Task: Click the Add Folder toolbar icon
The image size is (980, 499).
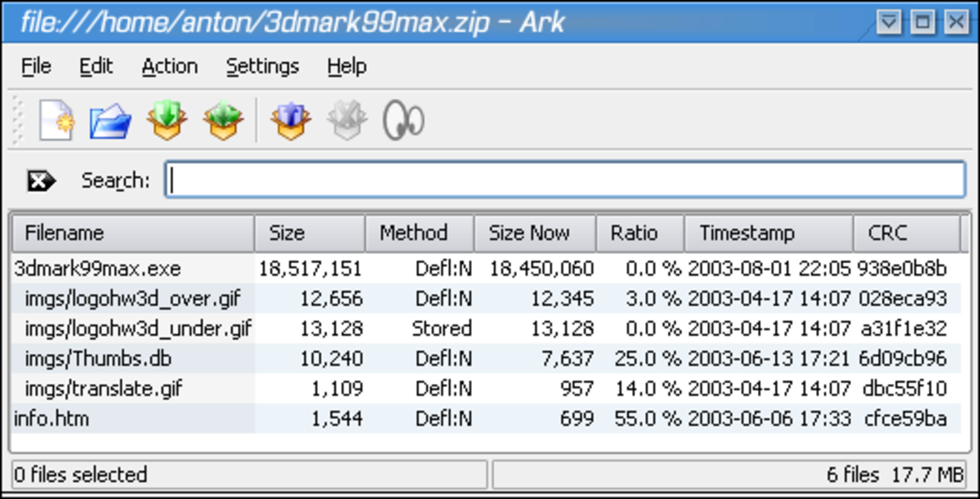Action: tap(223, 121)
